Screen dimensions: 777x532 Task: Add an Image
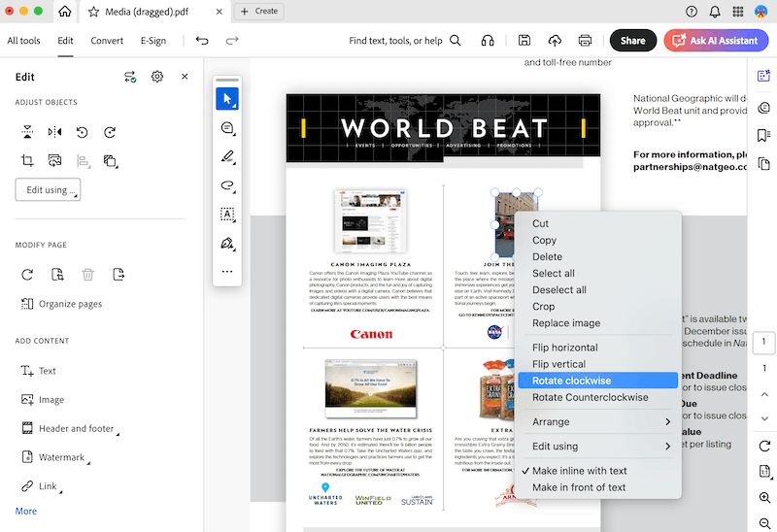(x=43, y=399)
